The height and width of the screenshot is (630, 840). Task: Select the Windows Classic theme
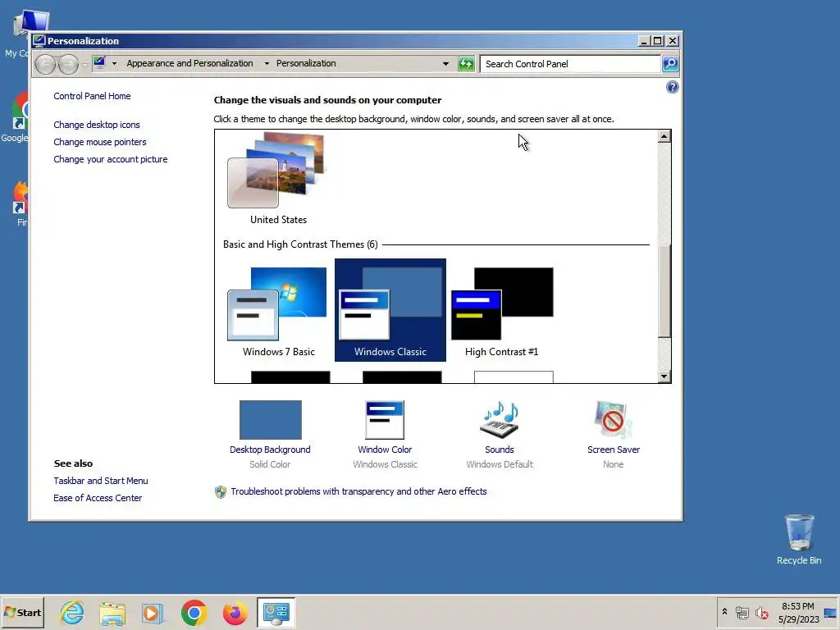pos(390,310)
